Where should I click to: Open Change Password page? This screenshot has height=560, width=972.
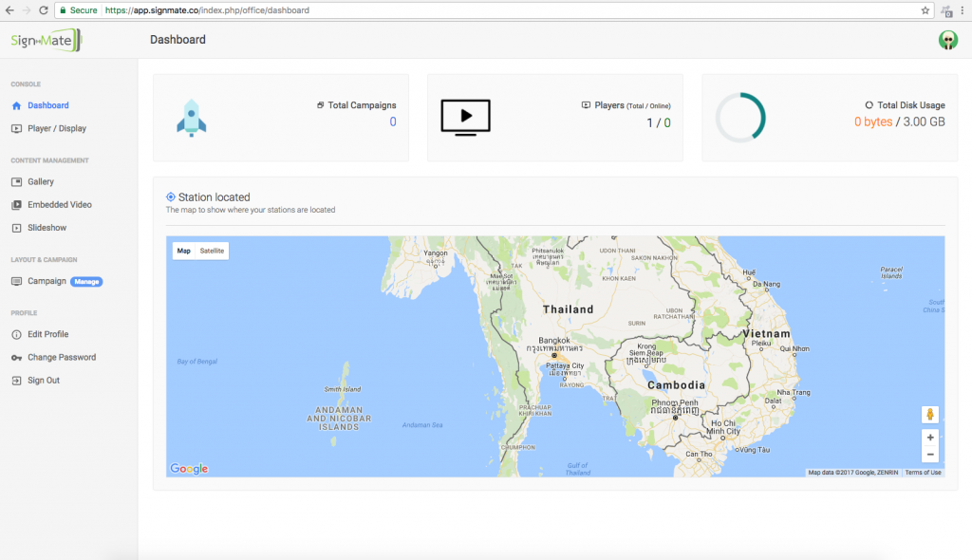pos(62,357)
